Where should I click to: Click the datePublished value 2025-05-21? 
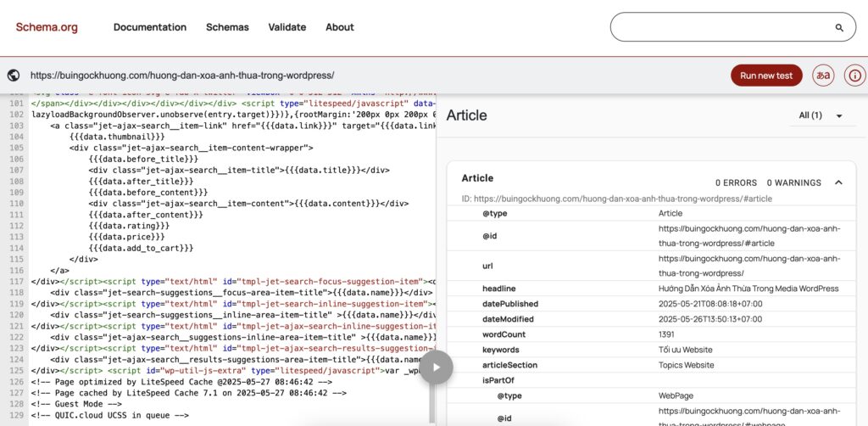tap(710, 304)
